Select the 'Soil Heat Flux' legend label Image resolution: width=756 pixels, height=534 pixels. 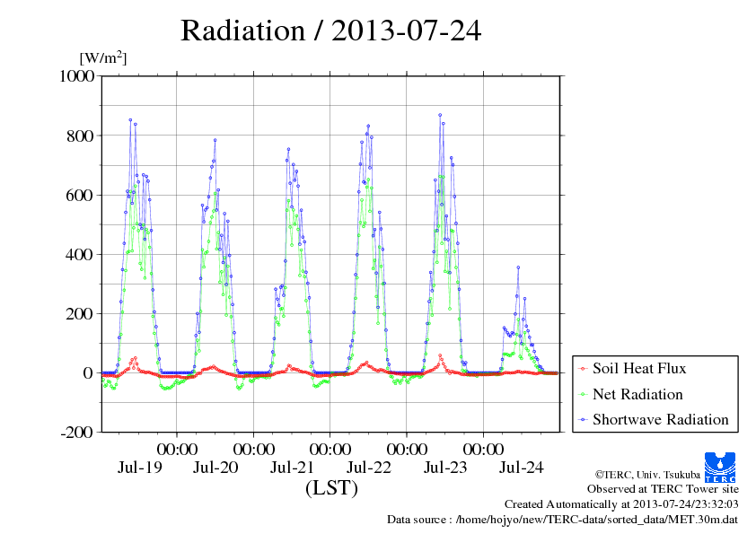tap(639, 368)
